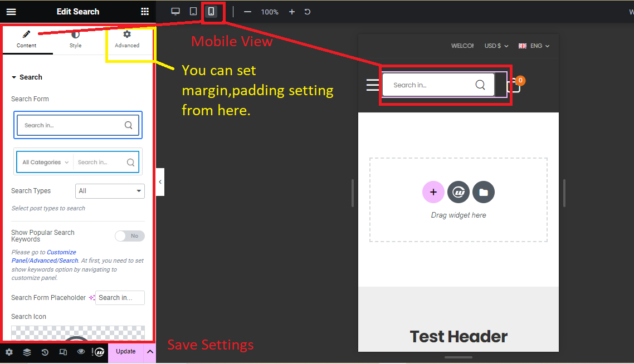
Task: Open the Content tab
Action: [x=27, y=39]
